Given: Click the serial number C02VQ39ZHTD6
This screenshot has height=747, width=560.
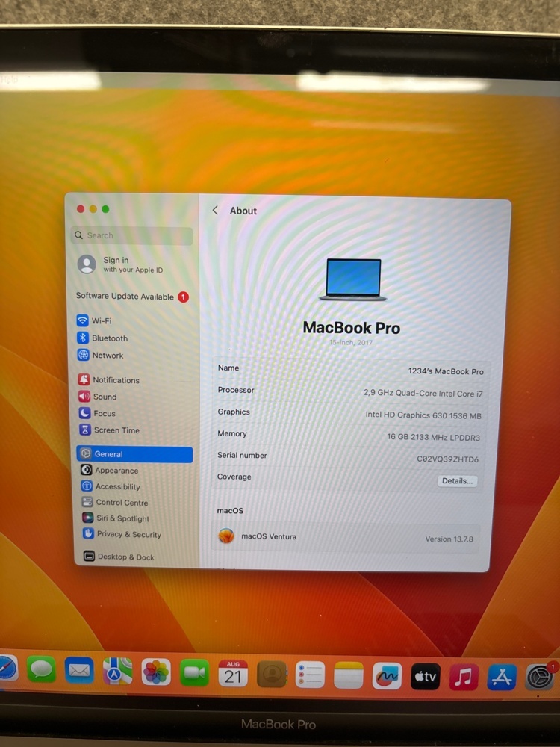Looking at the screenshot, I should 447,459.
